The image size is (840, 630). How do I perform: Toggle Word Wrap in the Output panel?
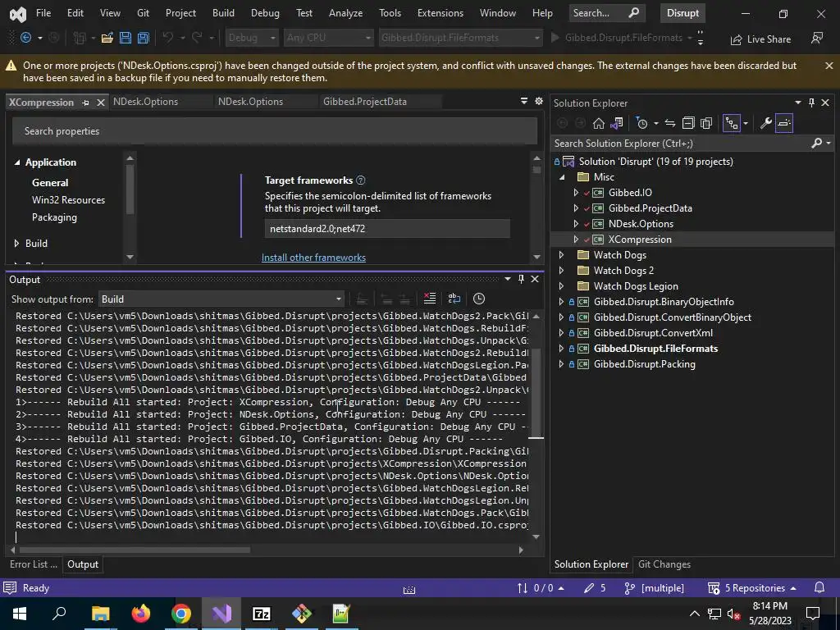point(454,299)
